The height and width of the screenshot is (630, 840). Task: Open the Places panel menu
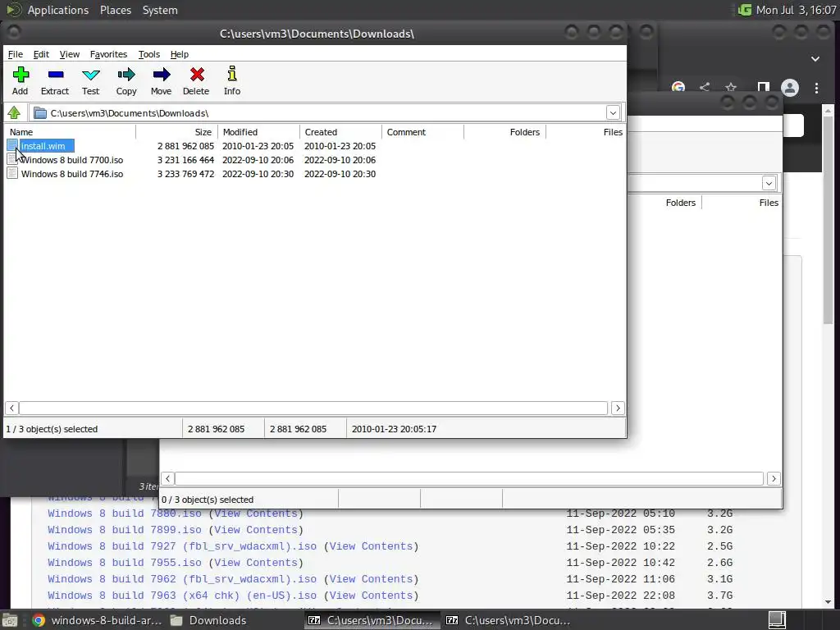coord(115,10)
